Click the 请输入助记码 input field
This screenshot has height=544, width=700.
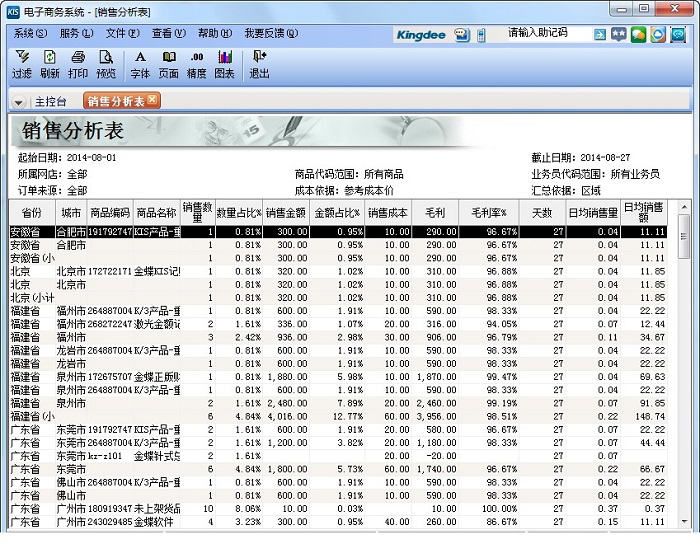(545, 33)
